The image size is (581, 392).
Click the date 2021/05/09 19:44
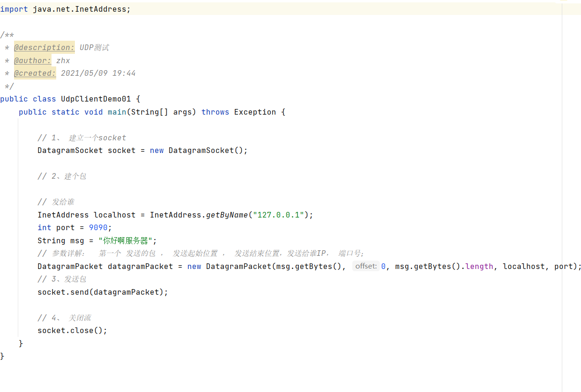point(98,73)
